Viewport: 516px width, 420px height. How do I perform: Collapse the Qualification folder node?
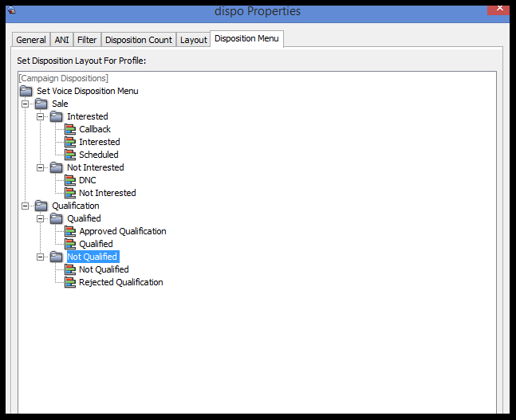pos(25,206)
